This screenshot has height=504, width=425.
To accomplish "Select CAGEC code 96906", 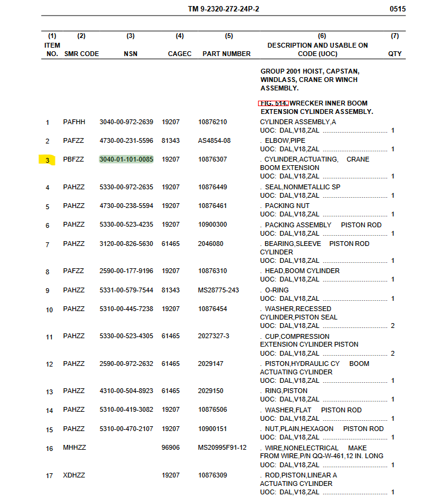I will [x=171, y=448].
